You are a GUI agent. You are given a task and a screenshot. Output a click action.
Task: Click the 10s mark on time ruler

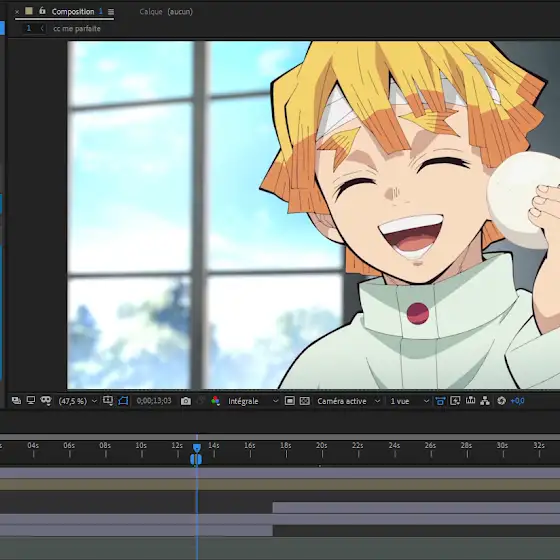click(141, 446)
